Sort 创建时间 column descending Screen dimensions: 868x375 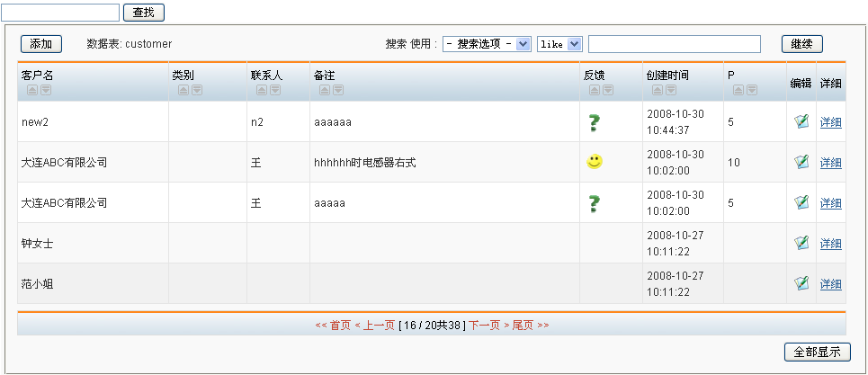(x=671, y=90)
